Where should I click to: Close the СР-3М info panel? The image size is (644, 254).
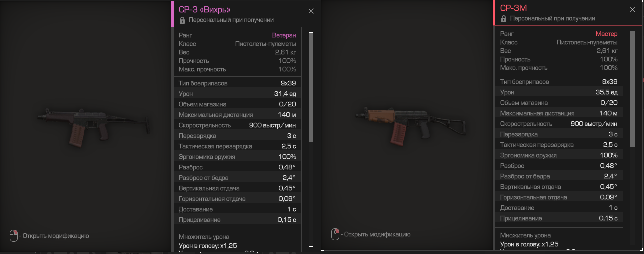pyautogui.click(x=633, y=9)
